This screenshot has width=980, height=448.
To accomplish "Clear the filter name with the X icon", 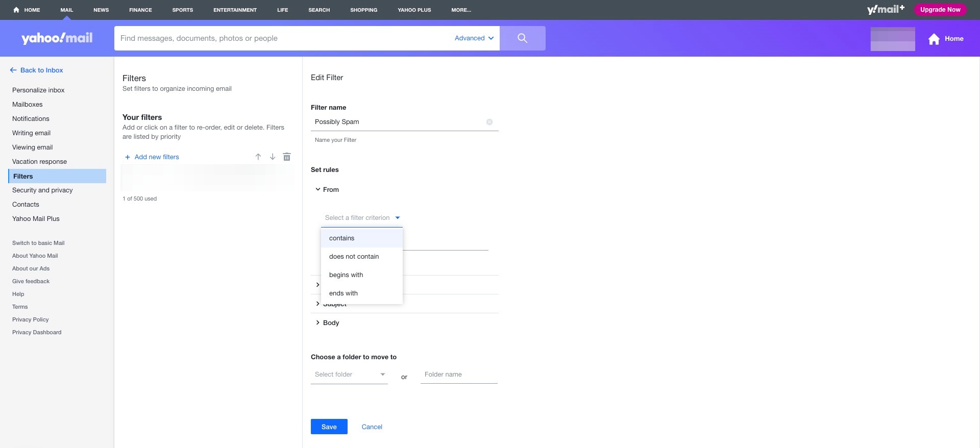I will pos(489,122).
